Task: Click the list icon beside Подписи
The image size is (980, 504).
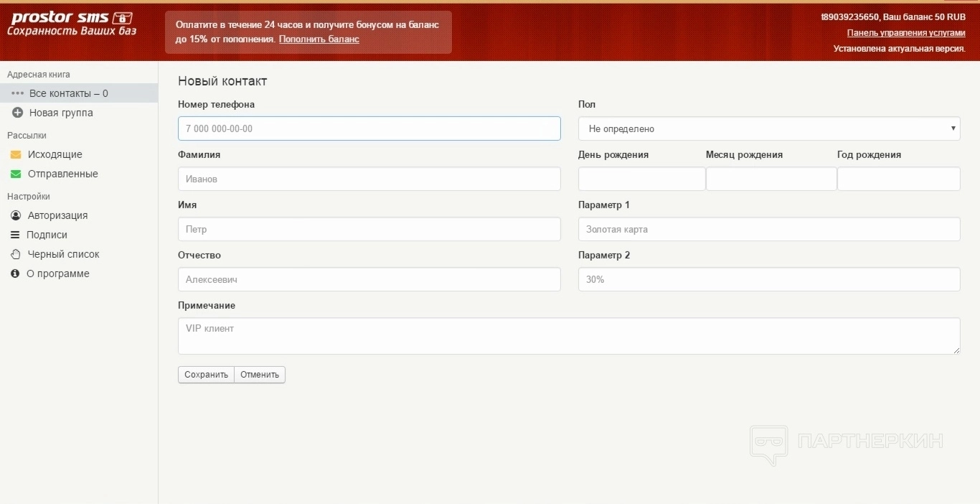Action: pyautogui.click(x=15, y=235)
